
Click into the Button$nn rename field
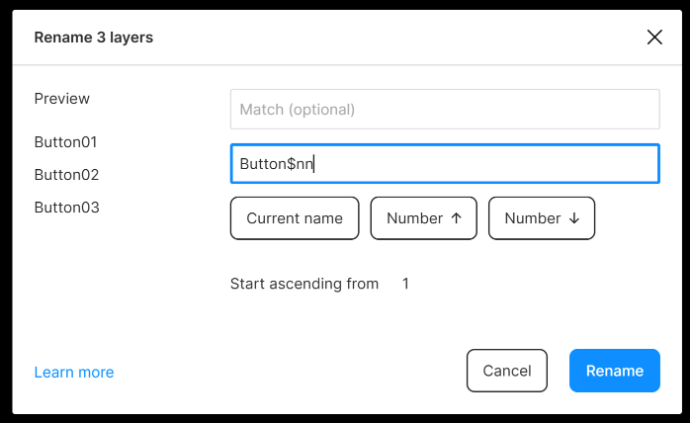pos(445,163)
